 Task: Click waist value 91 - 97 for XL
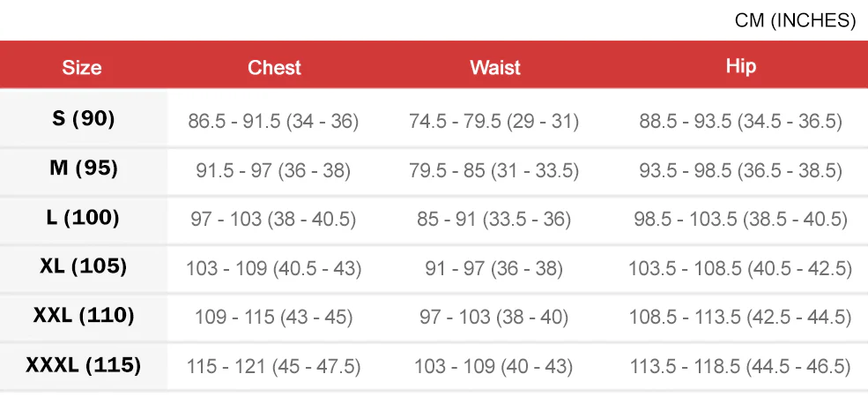tap(494, 268)
